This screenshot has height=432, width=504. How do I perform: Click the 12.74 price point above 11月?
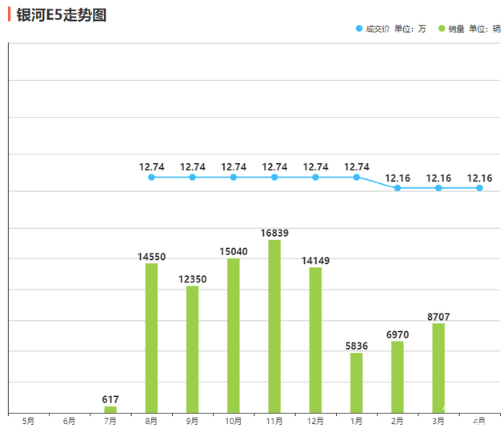pyautogui.click(x=274, y=177)
